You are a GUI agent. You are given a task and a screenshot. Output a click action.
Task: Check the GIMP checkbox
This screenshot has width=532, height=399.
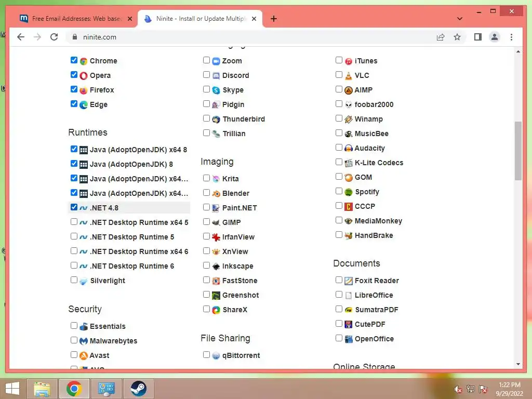[x=206, y=221]
